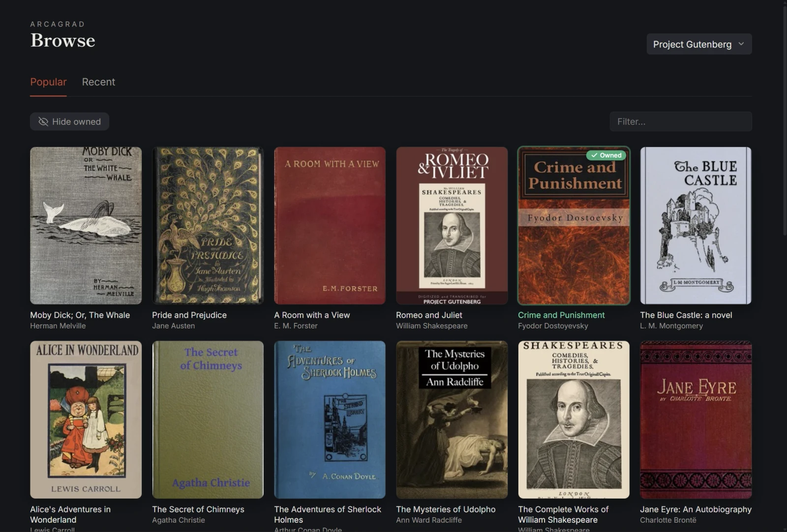The width and height of the screenshot is (787, 532).
Task: Click Jane Eyre: An Autobiography title
Action: 696,509
